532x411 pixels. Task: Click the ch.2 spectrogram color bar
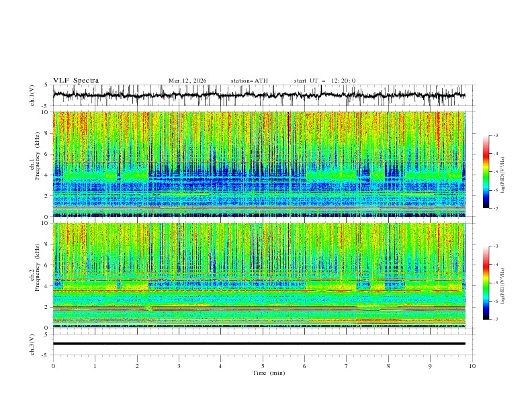point(486,283)
